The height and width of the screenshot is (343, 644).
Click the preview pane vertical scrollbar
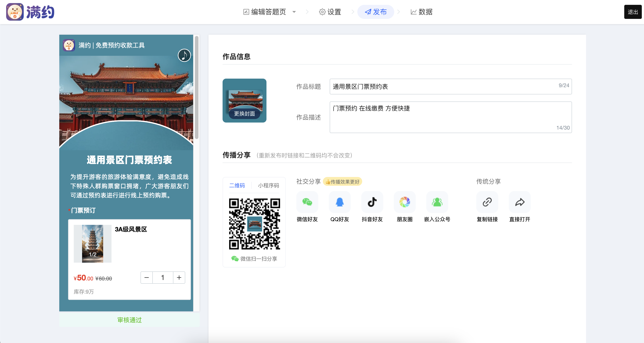click(197, 88)
